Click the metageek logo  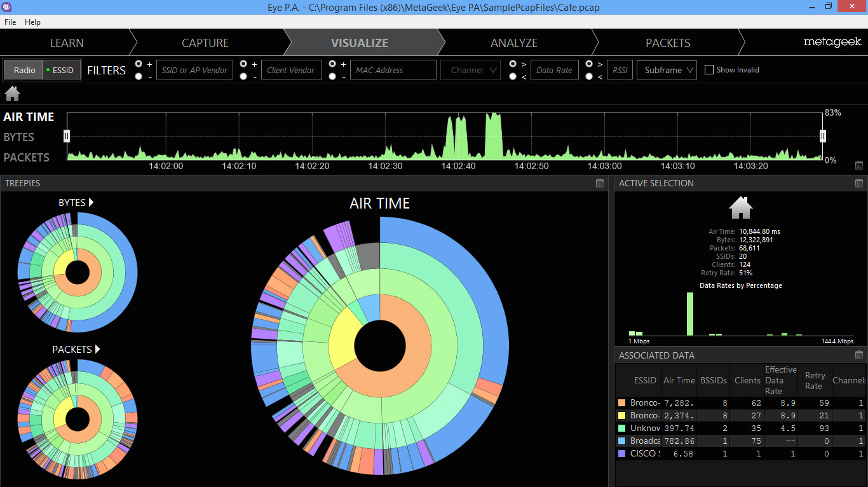832,42
